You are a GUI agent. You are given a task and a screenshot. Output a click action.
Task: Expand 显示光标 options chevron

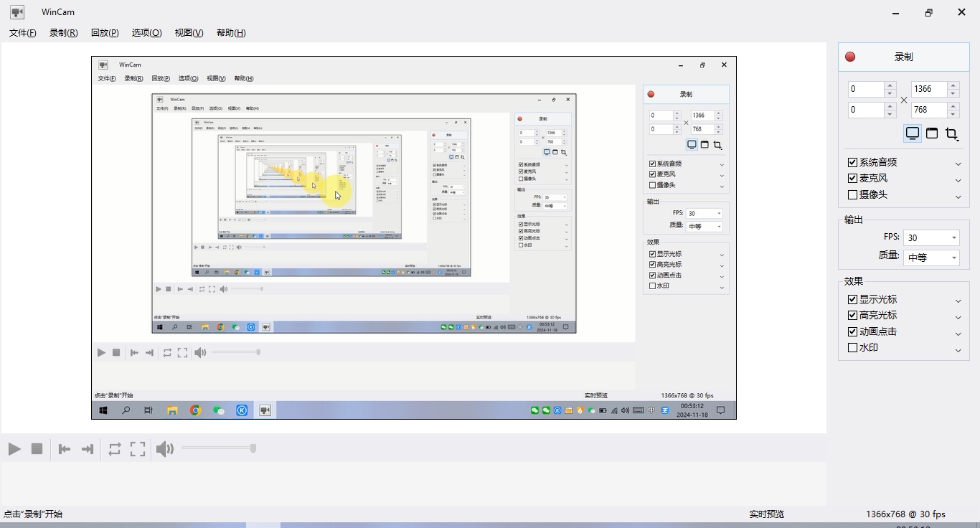coord(958,301)
